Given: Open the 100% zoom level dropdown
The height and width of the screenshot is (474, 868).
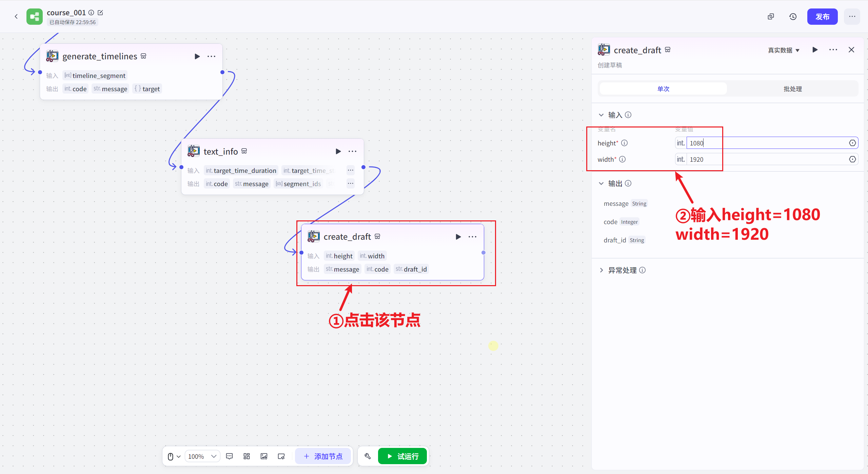Looking at the screenshot, I should (202, 456).
